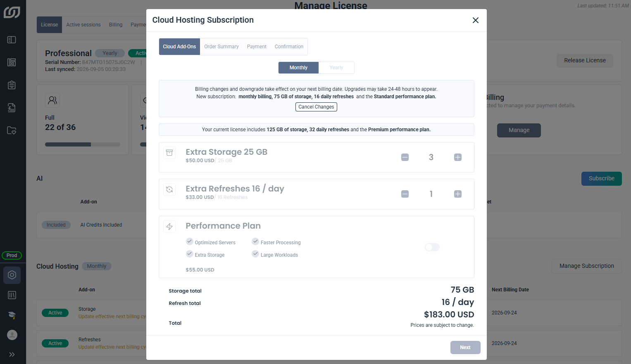631x364 pixels.
Task: Click Optimized Servers check icon
Action: [x=190, y=241]
